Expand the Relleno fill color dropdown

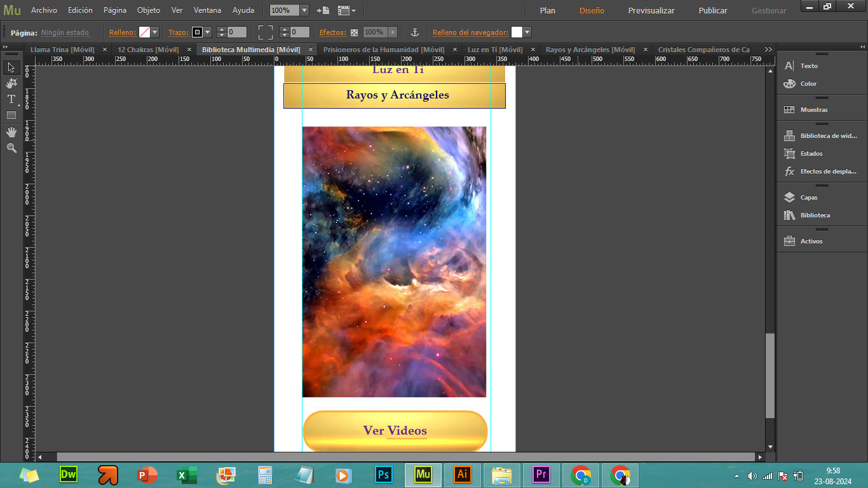pos(154,32)
